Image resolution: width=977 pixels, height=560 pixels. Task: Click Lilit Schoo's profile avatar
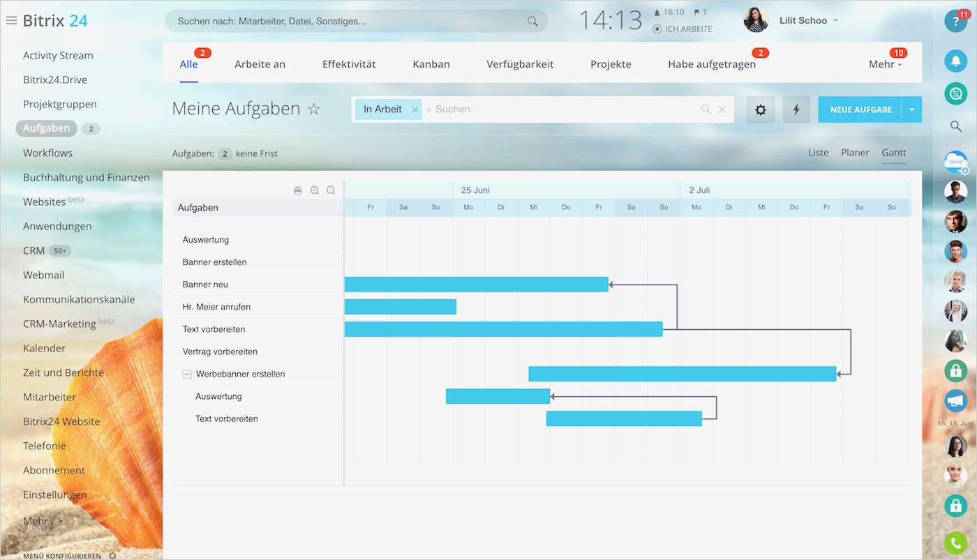tap(756, 20)
